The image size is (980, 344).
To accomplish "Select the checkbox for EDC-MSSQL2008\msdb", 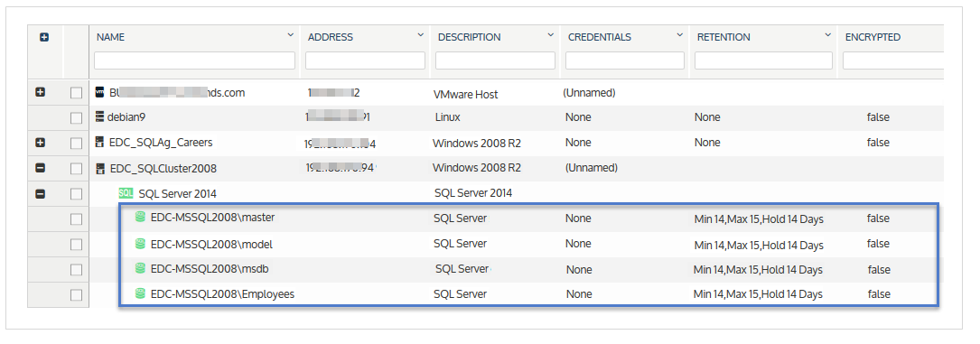I will click(76, 270).
